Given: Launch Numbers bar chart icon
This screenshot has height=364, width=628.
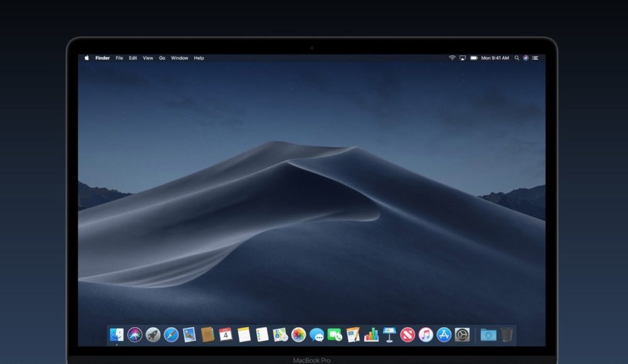Looking at the screenshot, I should point(371,335).
